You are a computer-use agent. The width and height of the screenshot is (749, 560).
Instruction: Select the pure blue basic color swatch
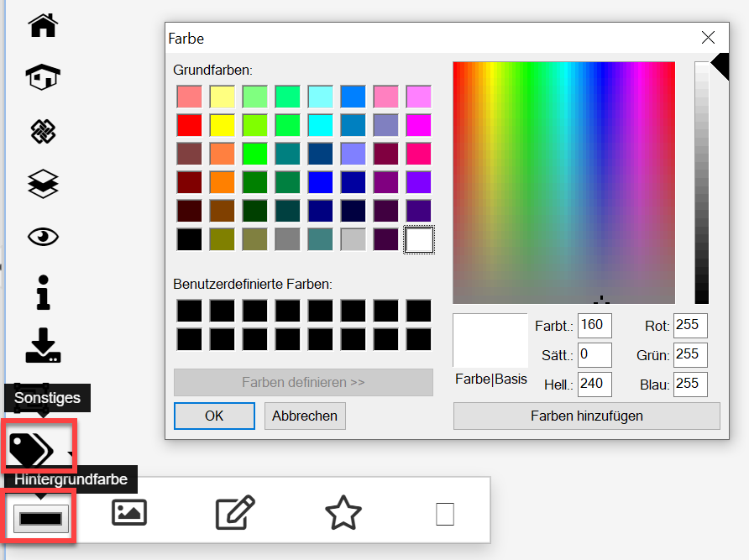pos(320,182)
